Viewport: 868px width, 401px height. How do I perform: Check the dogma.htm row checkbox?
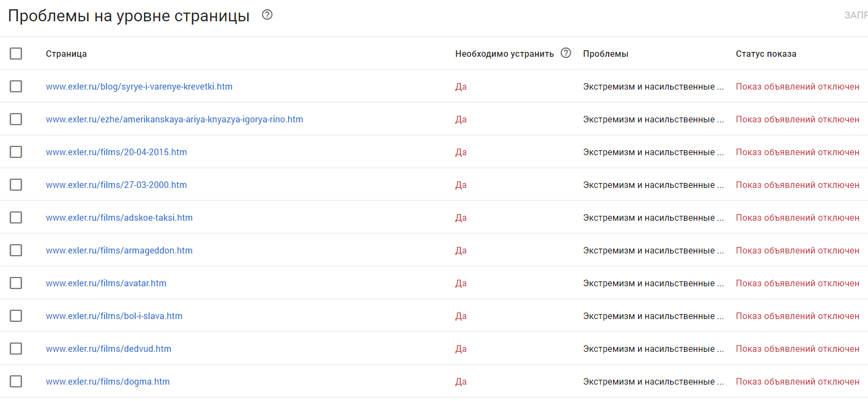point(16,381)
